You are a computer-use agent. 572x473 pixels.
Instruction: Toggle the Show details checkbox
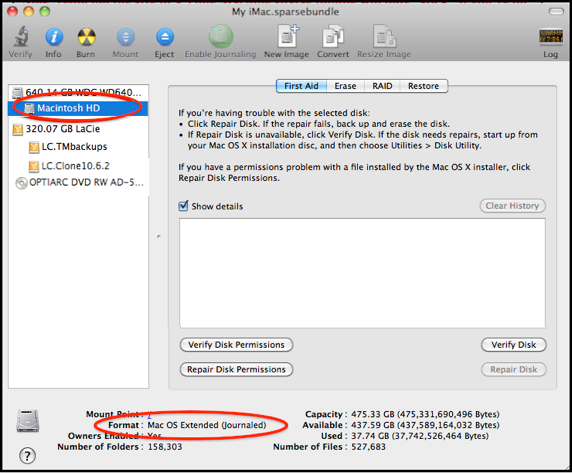(183, 206)
